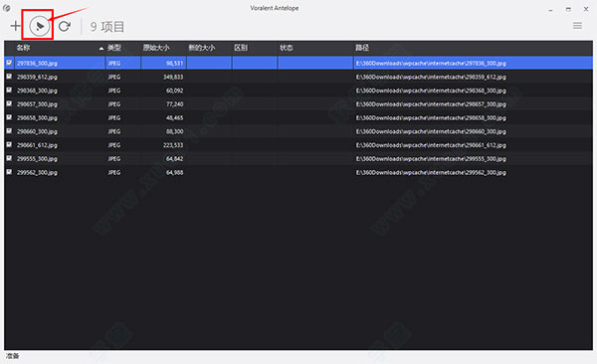Select the file name 298658_300.jpg
This screenshot has width=597, height=364.
[x=37, y=118]
